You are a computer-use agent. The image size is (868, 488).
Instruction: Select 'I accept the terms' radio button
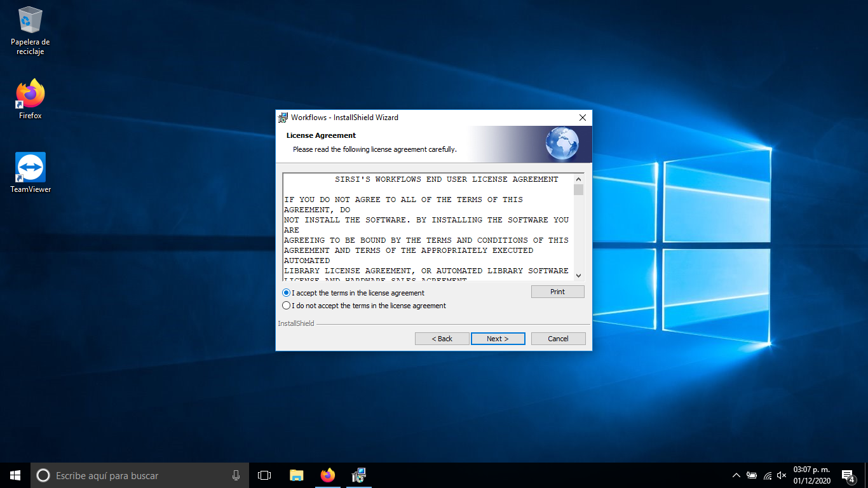287,293
